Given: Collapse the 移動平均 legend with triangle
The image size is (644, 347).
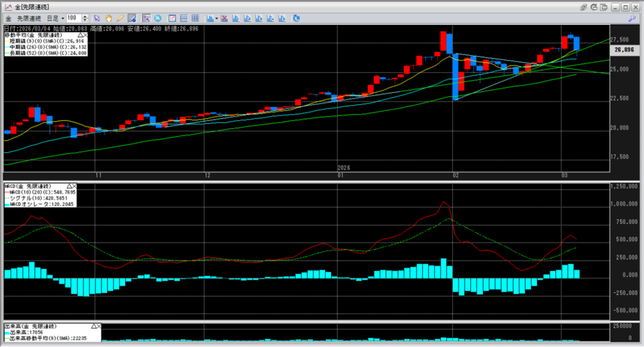Looking at the screenshot, I should (79, 36).
